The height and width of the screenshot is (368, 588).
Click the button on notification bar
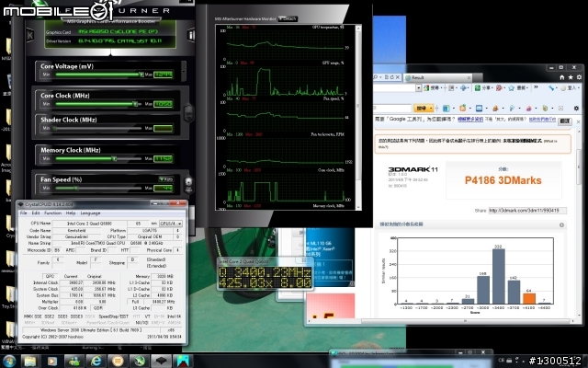coord(565,121)
